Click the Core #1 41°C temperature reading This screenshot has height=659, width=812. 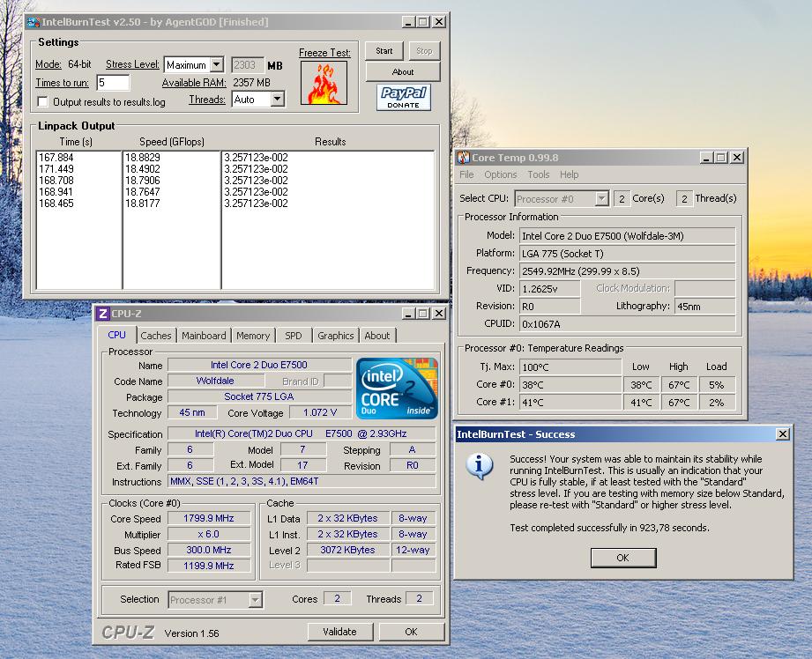570,403
